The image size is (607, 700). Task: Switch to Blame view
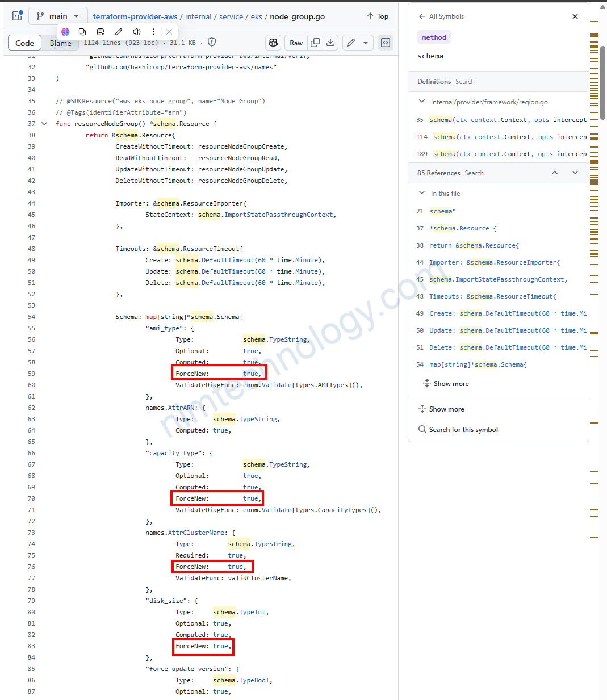60,43
